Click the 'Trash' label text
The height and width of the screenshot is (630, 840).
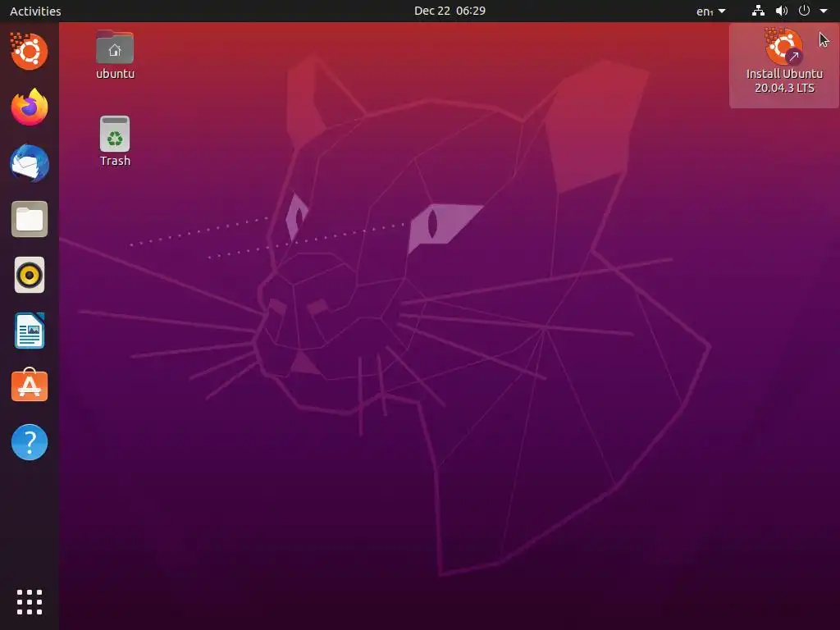[115, 161]
